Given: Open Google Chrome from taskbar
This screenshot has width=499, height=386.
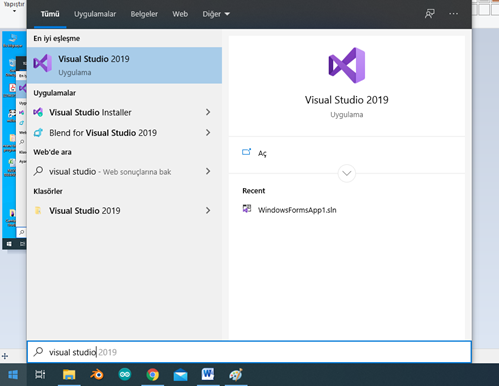Looking at the screenshot, I should [x=153, y=375].
